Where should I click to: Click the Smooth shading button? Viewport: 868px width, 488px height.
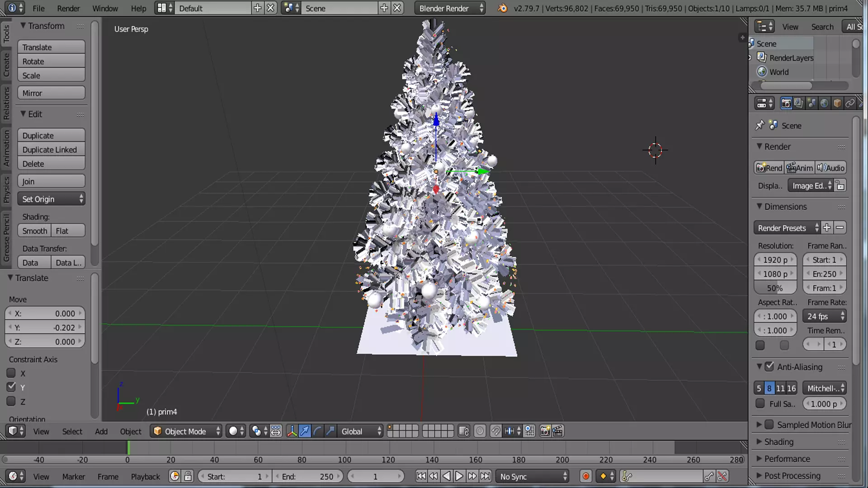click(34, 230)
